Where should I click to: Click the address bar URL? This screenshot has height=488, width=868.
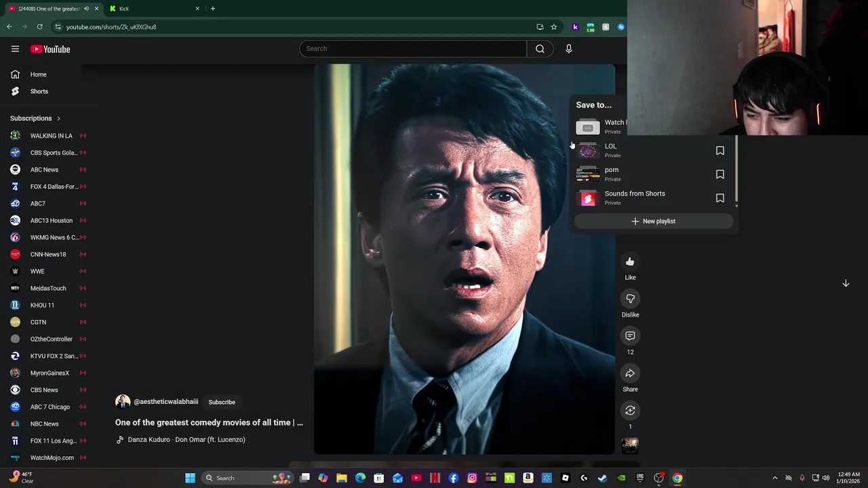pos(111,27)
